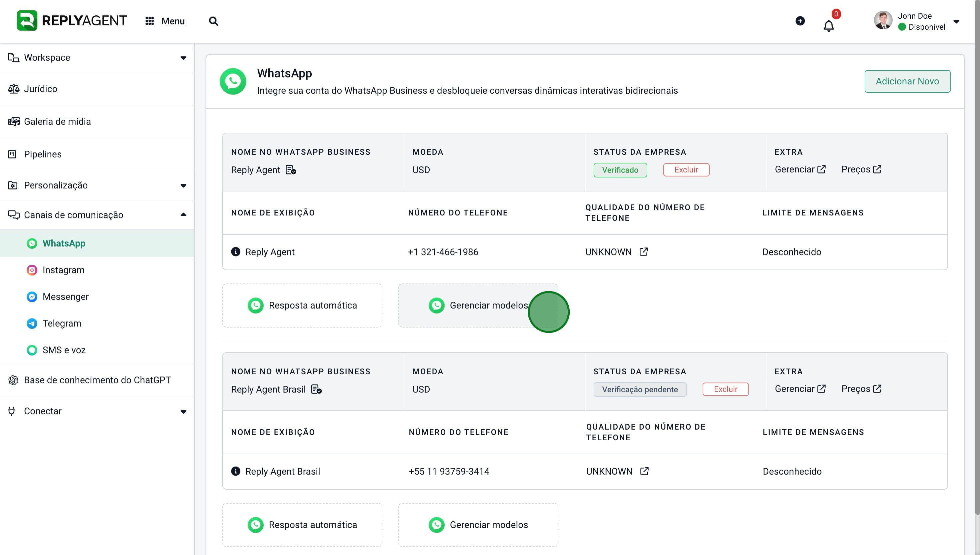Viewport: 980px width, 555px height.
Task: Click the Telegram icon in sidebar
Action: (32, 323)
